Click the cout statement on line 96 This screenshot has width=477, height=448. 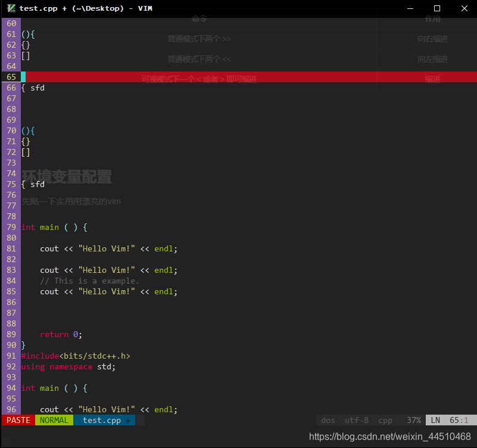pyautogui.click(x=108, y=410)
